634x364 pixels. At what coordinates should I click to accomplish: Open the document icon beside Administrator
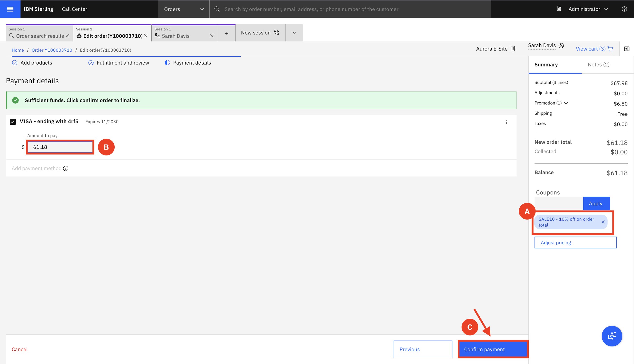point(559,9)
